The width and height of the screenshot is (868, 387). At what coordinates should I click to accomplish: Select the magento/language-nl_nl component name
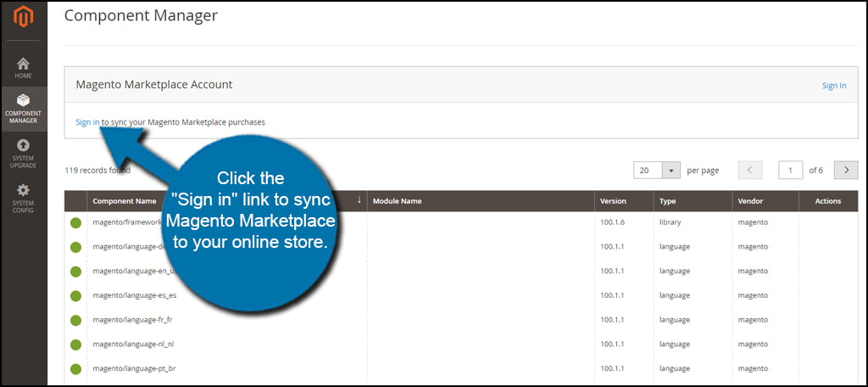coord(133,345)
